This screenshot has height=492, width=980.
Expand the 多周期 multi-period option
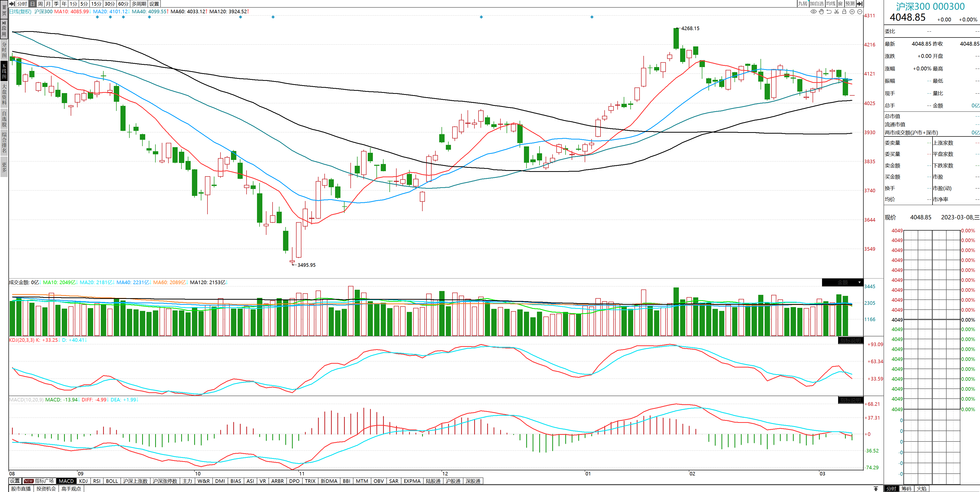tap(139, 3)
